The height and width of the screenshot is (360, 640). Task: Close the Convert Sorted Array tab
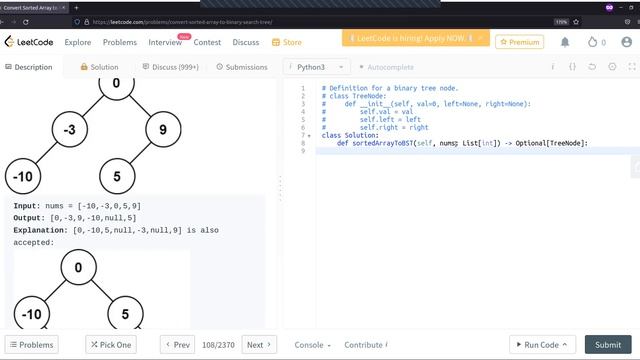(63, 7)
